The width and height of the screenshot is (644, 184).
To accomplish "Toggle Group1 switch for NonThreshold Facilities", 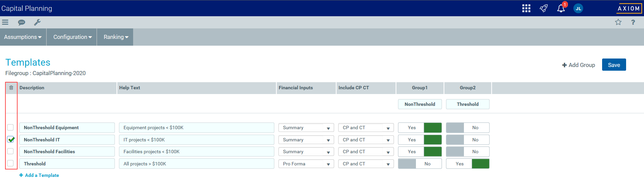I will tap(420, 152).
